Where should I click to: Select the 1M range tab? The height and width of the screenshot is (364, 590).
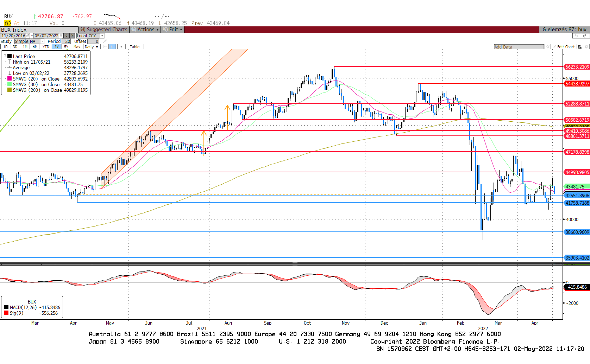[x=25, y=47]
